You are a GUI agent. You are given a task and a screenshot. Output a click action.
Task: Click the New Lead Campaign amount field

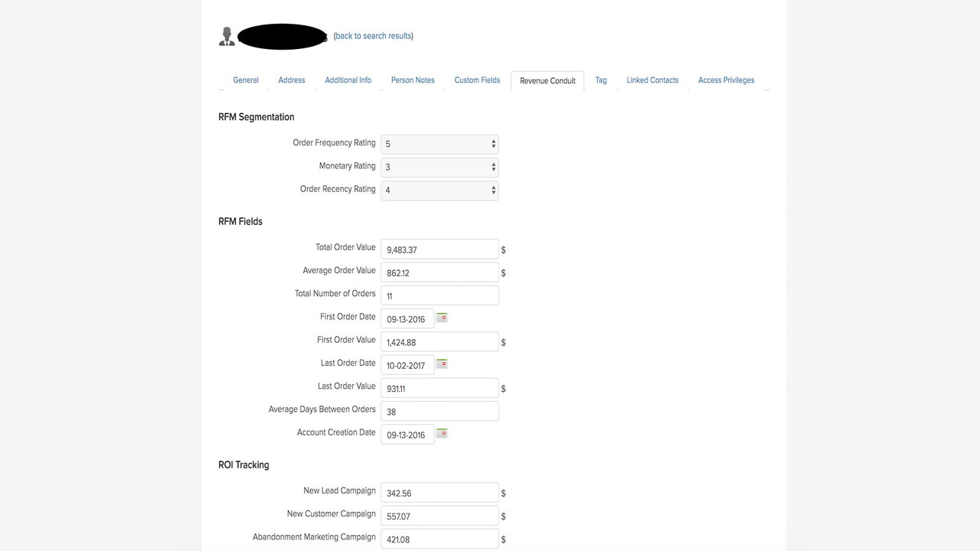tap(439, 492)
